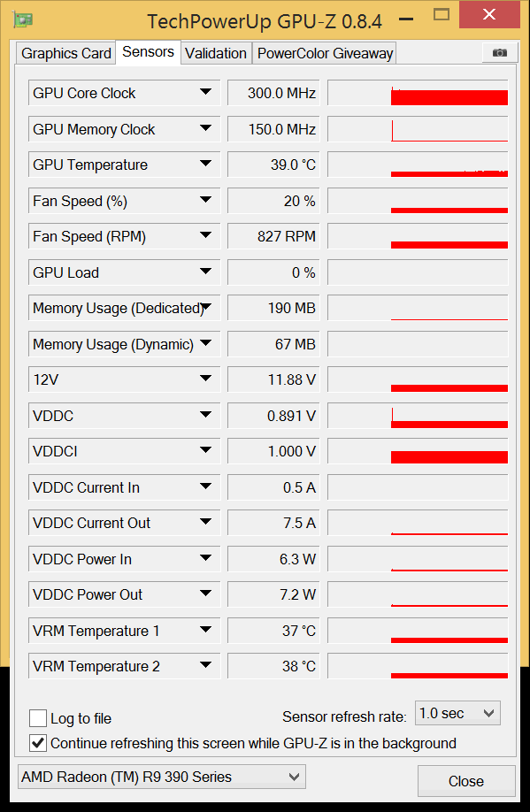
Task: Open the Fan Speed (%) sensor dropdown
Action: [x=207, y=201]
